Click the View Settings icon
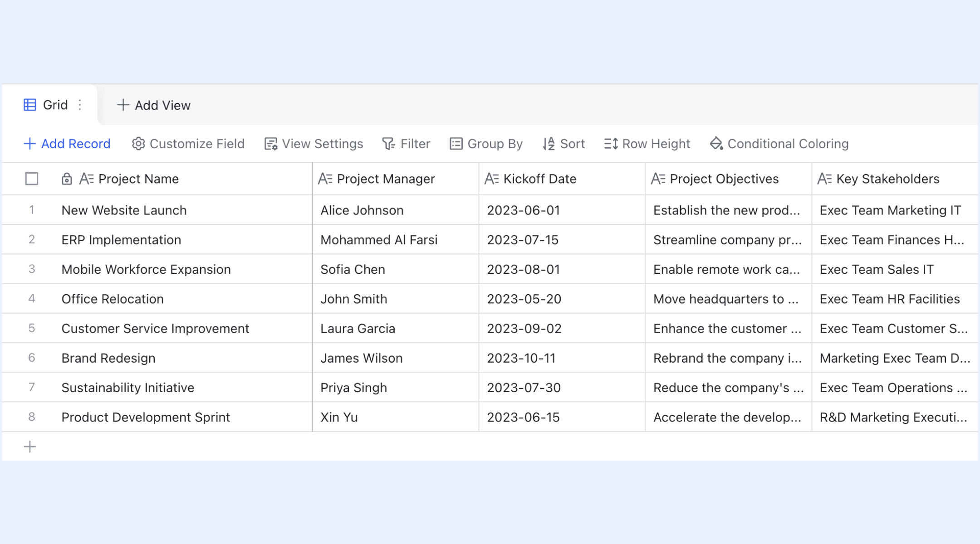Image resolution: width=980 pixels, height=544 pixels. pyautogui.click(x=271, y=144)
